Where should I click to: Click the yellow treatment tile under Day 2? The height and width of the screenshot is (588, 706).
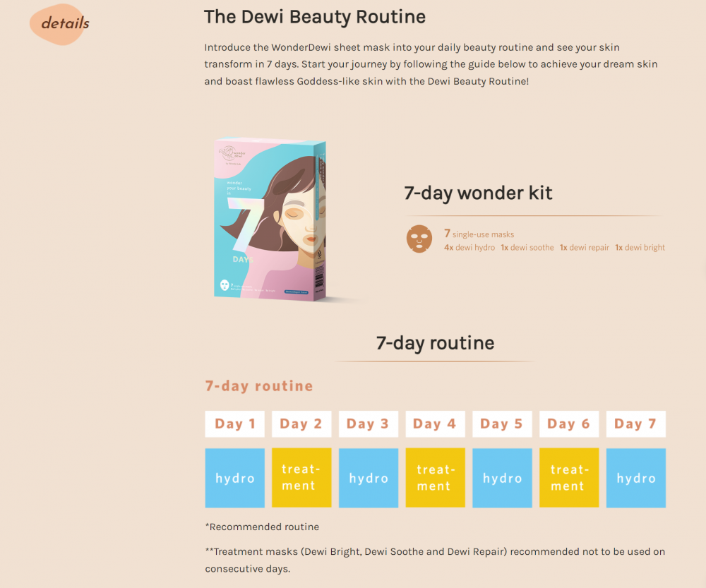(x=301, y=478)
